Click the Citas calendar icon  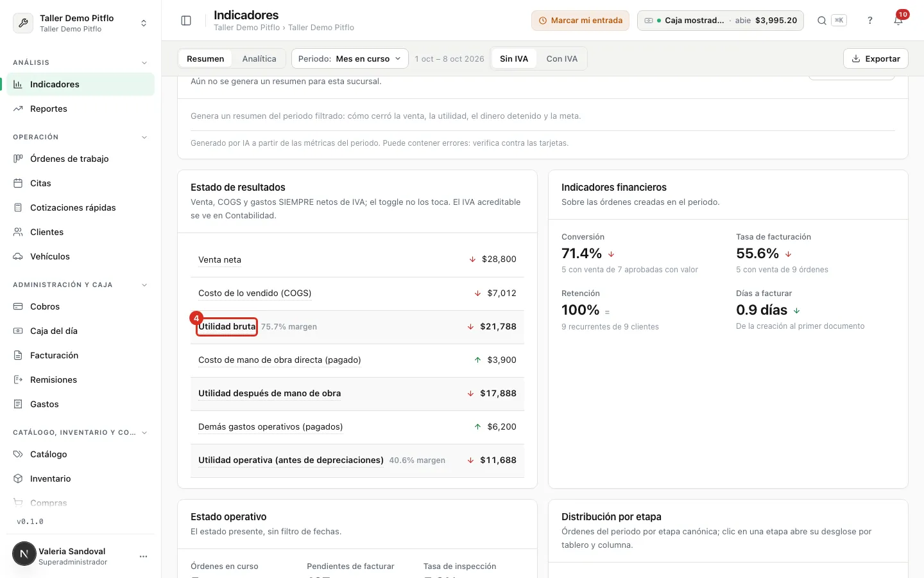click(18, 183)
